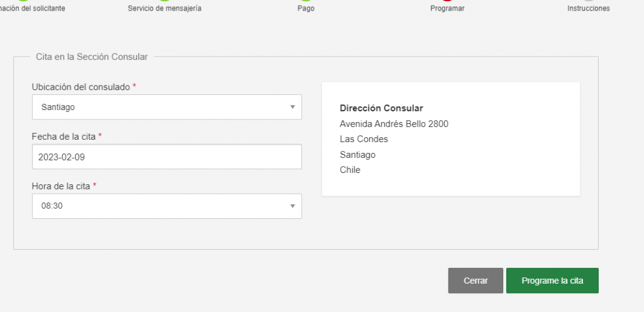Click the Cita en la Sección Consular legend
The width and height of the screenshot is (644, 312).
click(92, 57)
